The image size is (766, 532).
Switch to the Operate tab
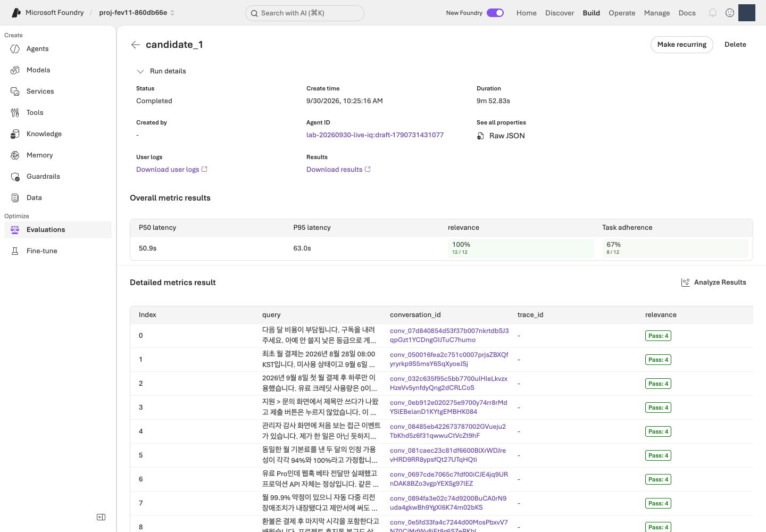622,13
